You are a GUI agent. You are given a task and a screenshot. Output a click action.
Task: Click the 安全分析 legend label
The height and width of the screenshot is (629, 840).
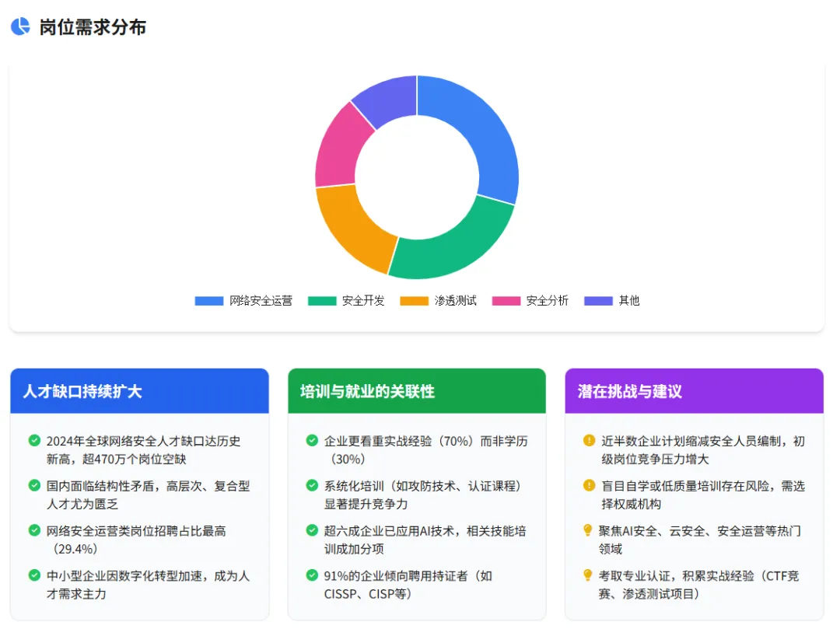[x=547, y=301]
